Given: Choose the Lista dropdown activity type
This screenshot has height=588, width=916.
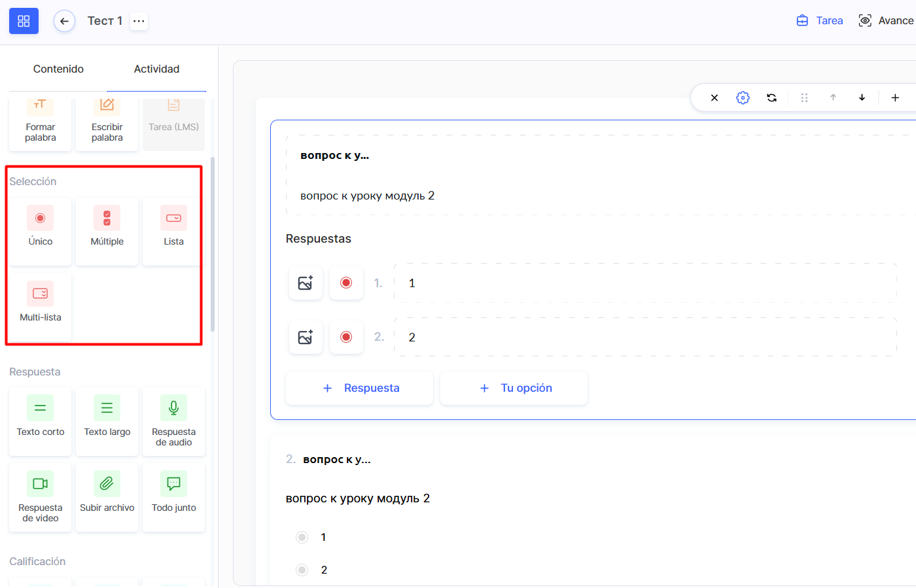Looking at the screenshot, I should (x=173, y=226).
